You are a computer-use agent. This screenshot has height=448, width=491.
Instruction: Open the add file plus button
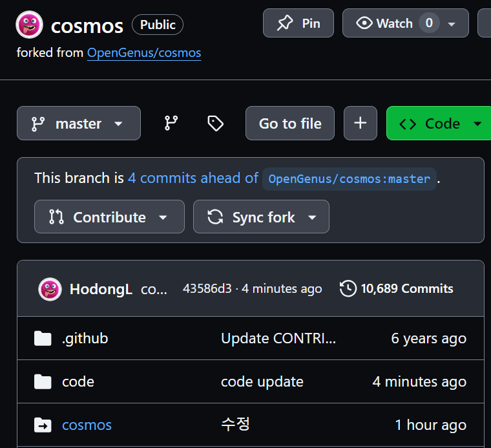tap(360, 123)
